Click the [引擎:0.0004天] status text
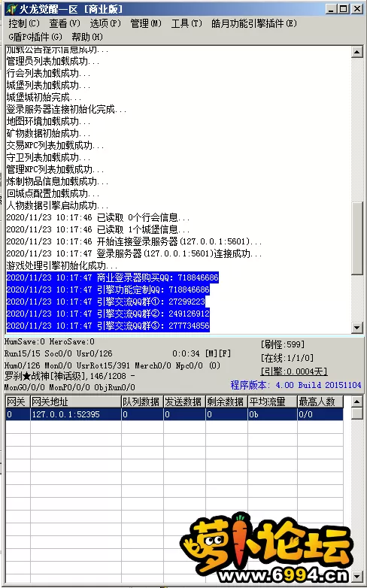367x588 pixels. [294, 371]
